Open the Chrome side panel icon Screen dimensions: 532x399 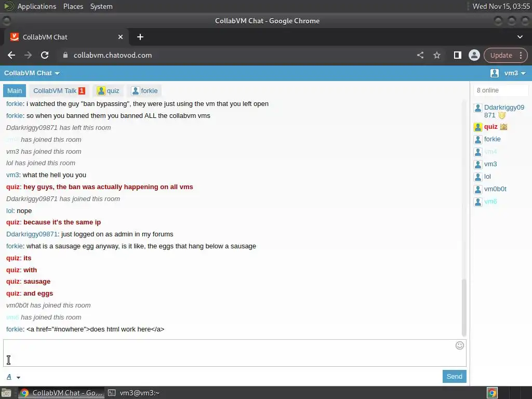point(457,55)
